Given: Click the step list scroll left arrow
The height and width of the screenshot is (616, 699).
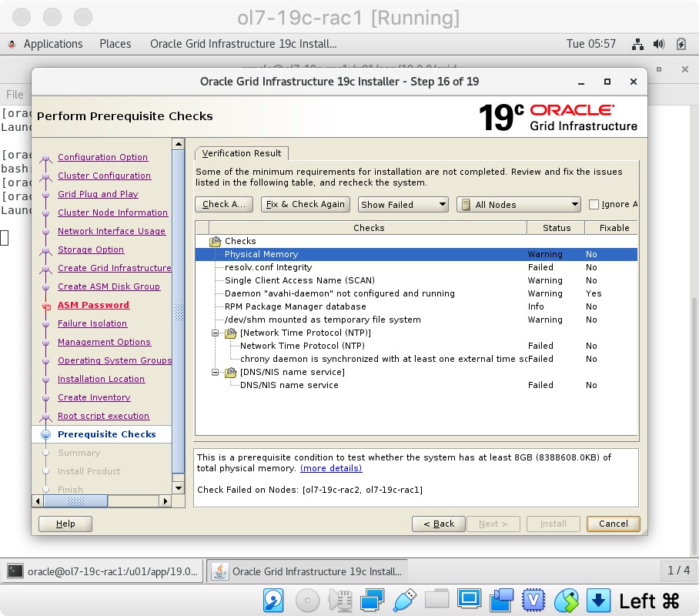Looking at the screenshot, I should coord(38,501).
